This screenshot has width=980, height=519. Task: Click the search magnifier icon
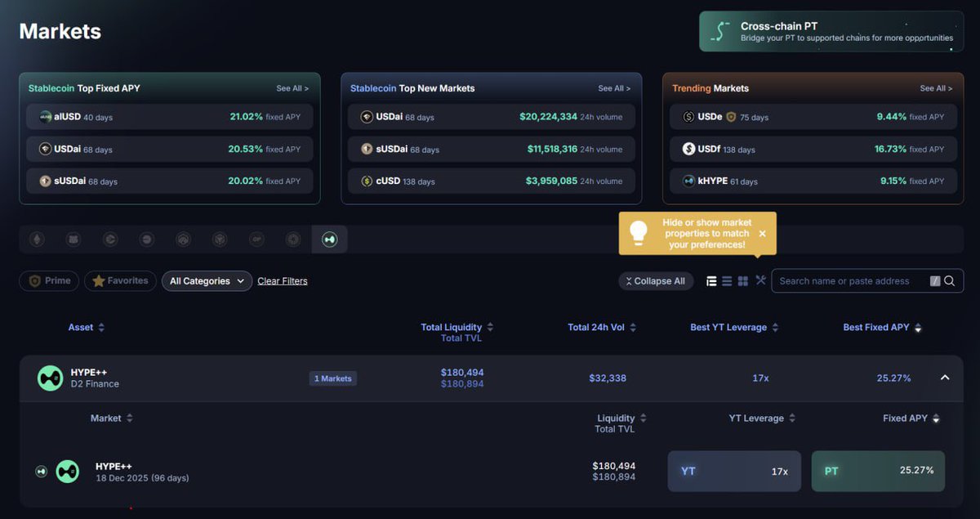click(948, 280)
